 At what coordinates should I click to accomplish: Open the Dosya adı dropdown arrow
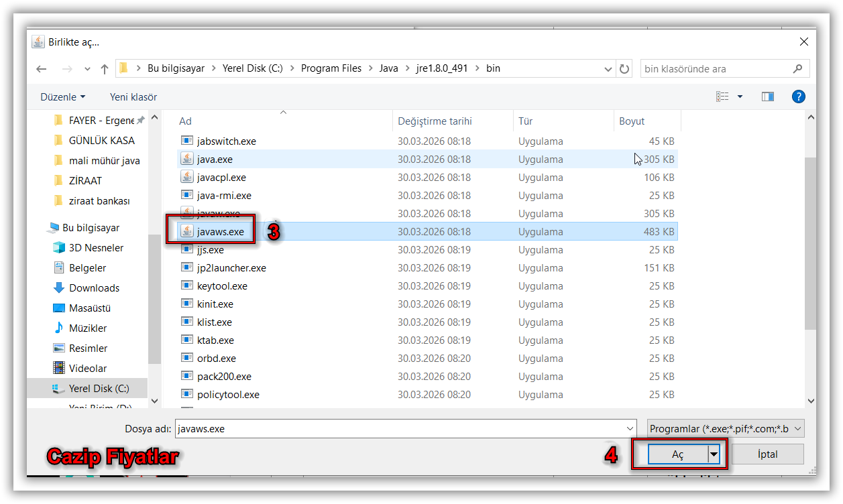630,429
